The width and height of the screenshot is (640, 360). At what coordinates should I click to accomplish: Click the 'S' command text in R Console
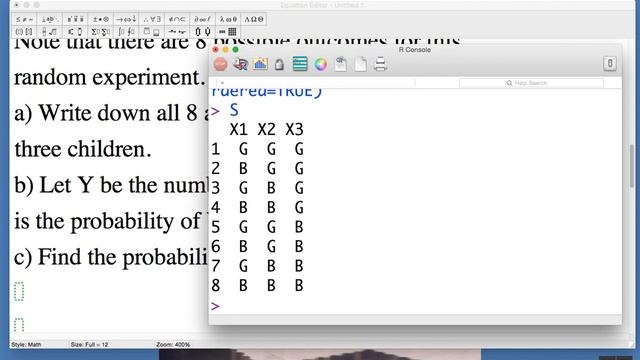234,111
